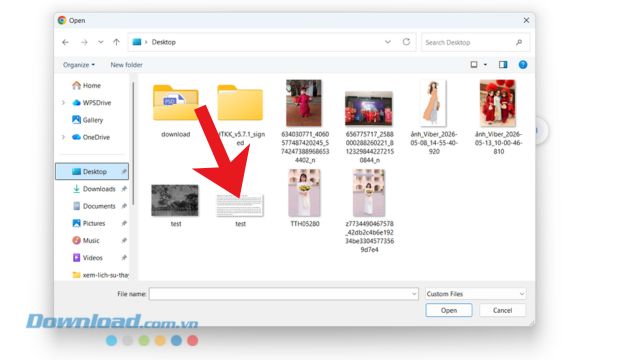Click the pin icon beside Pictures
Viewport: 640px width, 360px height.
124,223
